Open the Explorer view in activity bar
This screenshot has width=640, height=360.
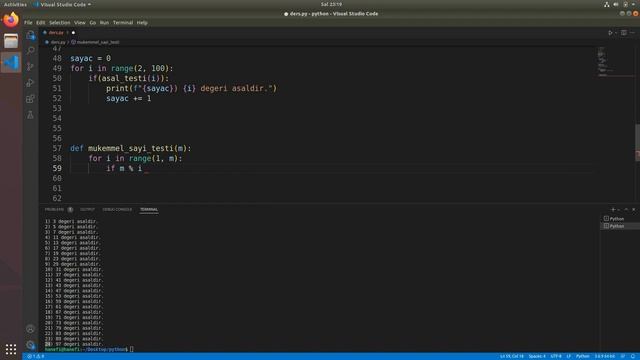tap(31, 35)
